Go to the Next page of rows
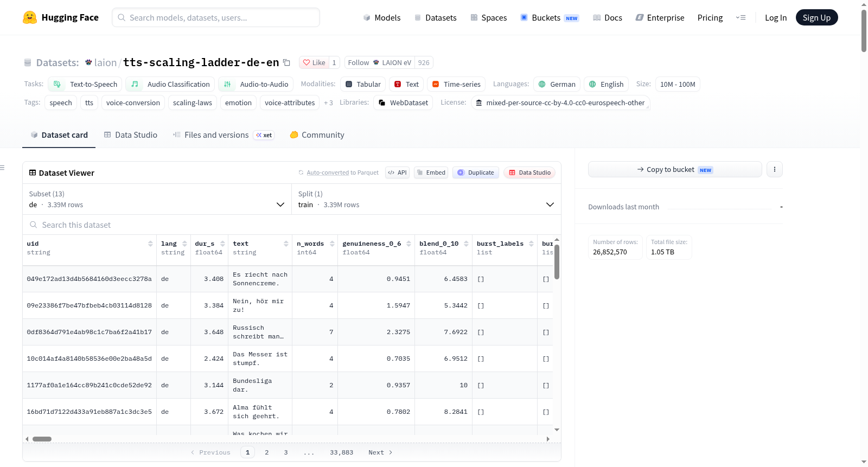The image size is (868, 467). tap(380, 452)
